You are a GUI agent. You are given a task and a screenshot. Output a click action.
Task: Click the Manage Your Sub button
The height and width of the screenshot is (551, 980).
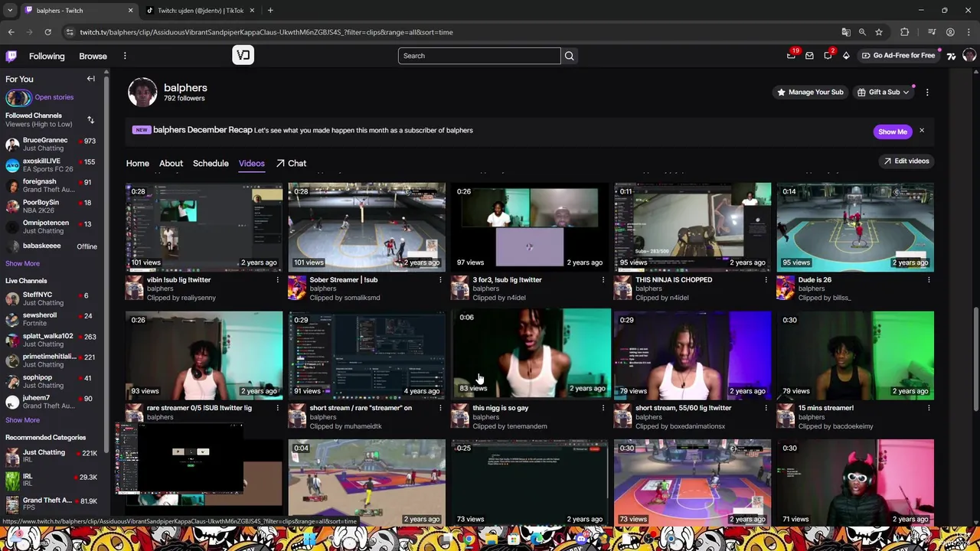[x=810, y=92]
